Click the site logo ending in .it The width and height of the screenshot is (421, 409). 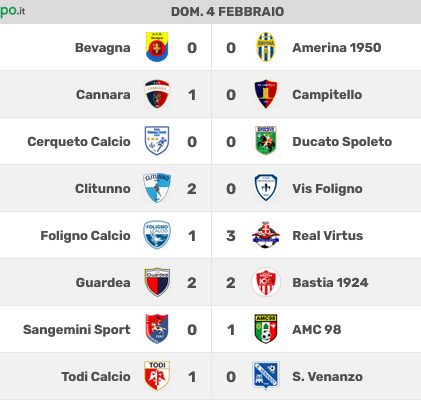12,10
